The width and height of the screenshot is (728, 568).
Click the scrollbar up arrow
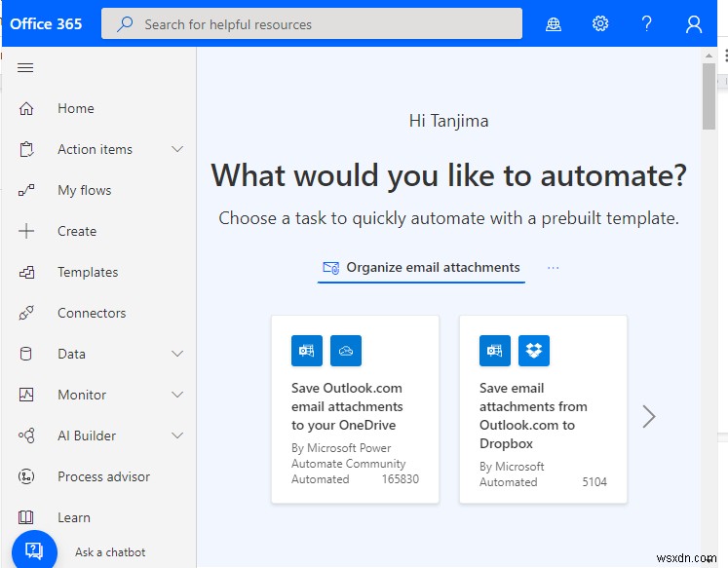[x=709, y=56]
